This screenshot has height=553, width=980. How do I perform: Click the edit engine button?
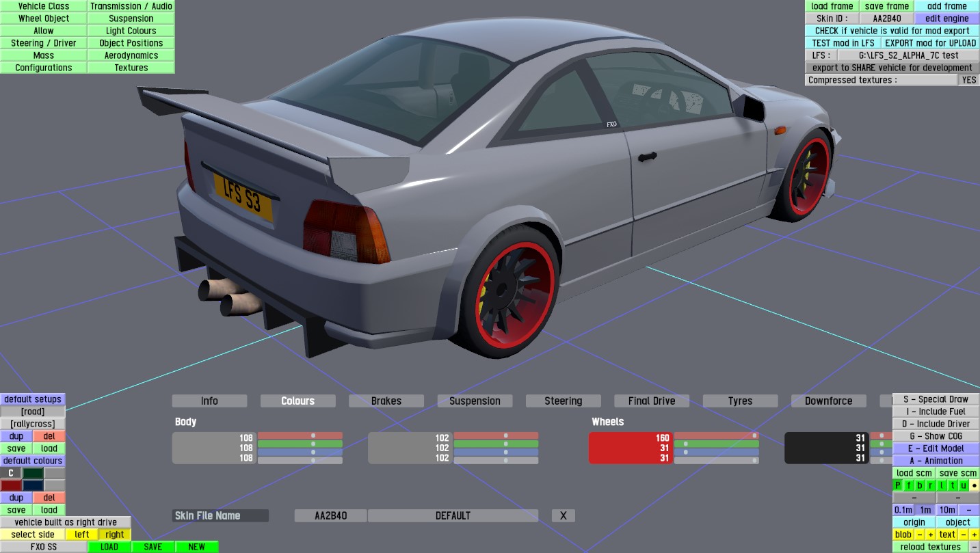(947, 18)
